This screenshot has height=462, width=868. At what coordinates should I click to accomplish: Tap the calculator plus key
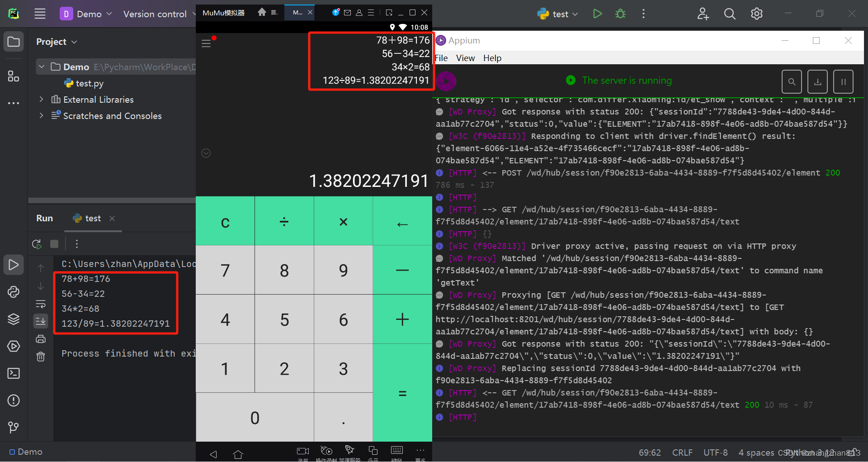pos(402,319)
